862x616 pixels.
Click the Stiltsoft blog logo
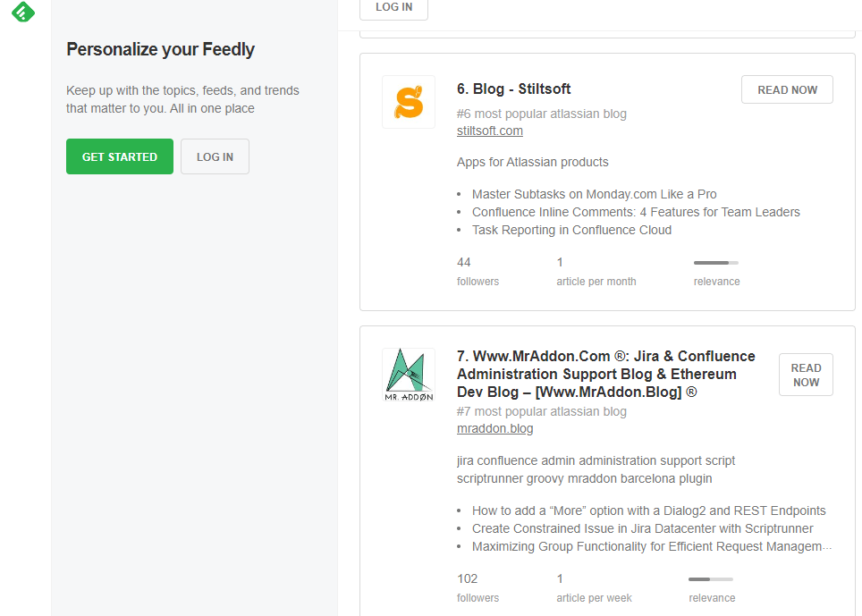point(409,102)
